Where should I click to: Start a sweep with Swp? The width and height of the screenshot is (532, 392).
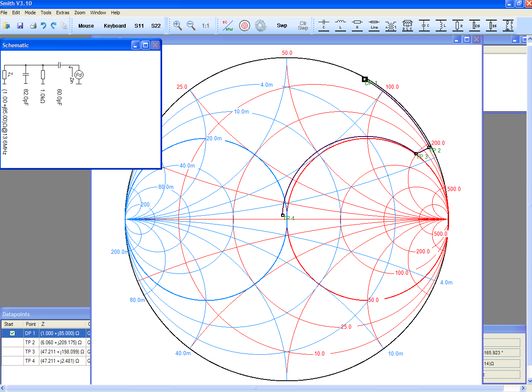(x=282, y=26)
